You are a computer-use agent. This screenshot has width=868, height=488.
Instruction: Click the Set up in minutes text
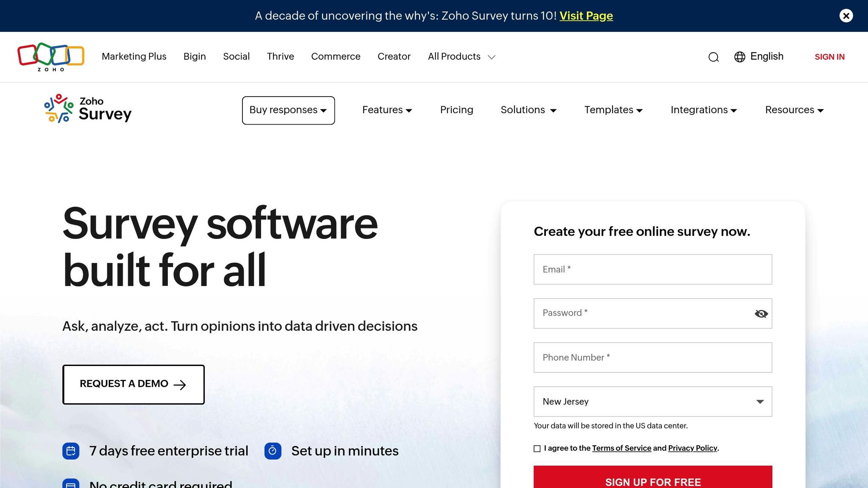click(345, 451)
